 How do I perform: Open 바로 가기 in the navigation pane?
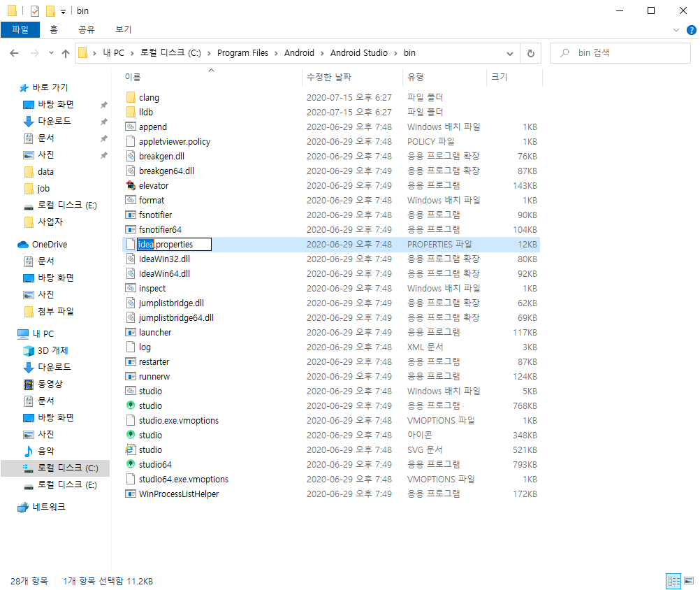pyautogui.click(x=50, y=87)
